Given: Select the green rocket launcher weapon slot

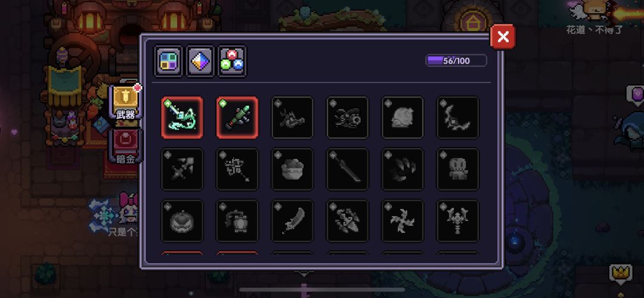Looking at the screenshot, I should pos(237,117).
